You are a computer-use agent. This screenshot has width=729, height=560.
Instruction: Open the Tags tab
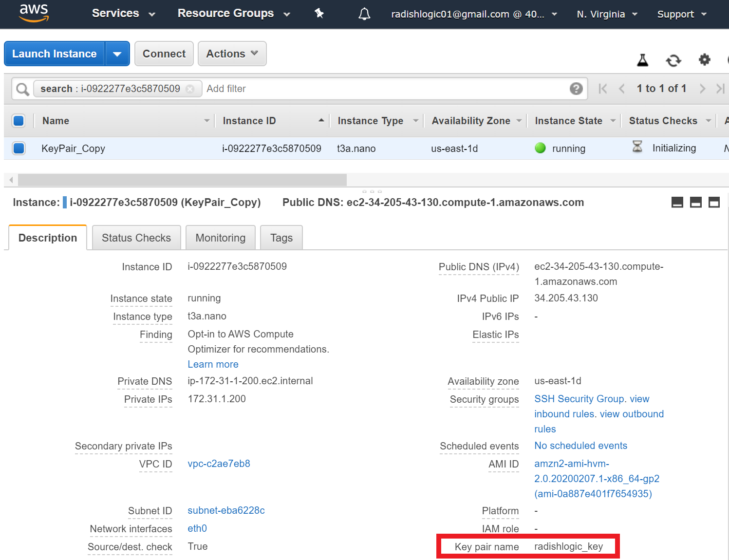(x=281, y=238)
